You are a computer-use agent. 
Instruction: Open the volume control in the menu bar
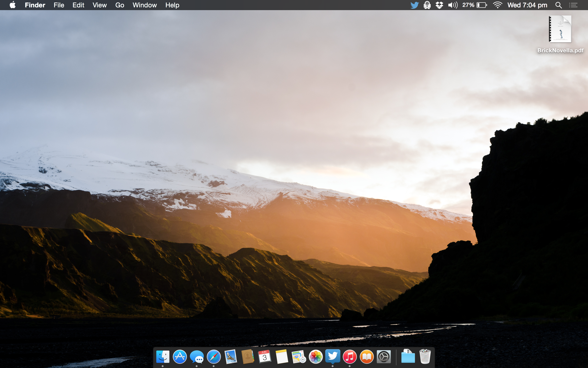[453, 5]
